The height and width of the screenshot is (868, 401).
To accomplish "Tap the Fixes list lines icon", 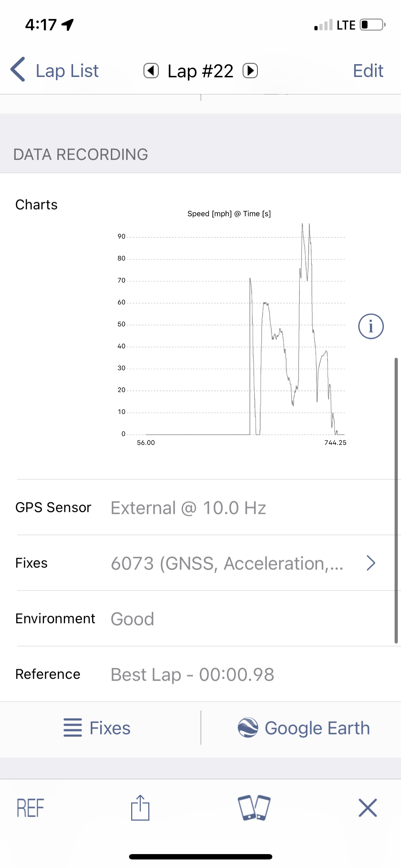I will tap(73, 728).
